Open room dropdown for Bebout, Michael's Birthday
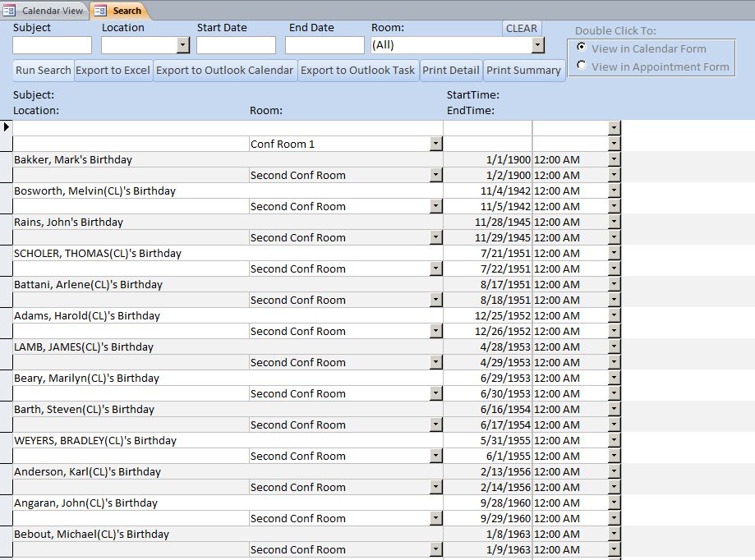Viewport: 755px width, 560px height. (435, 549)
